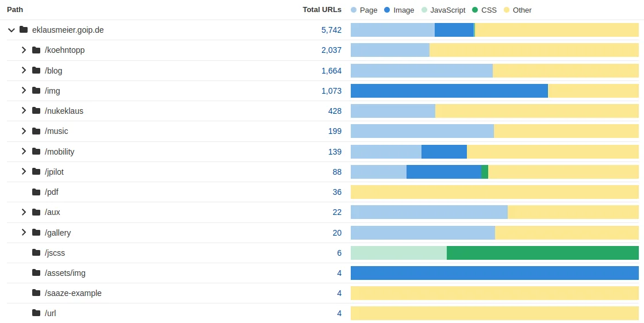Click the folder icon beside /koehntopp
This screenshot has height=323, width=644.
[x=36, y=50]
